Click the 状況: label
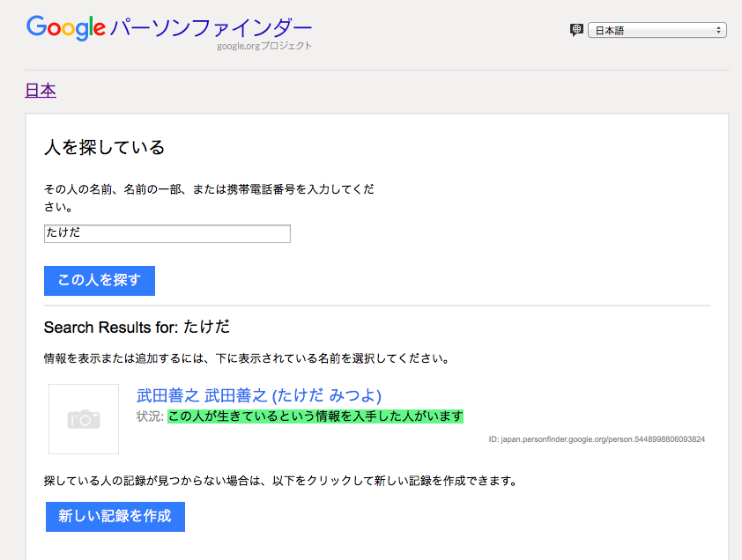This screenshot has width=742, height=560. [x=150, y=416]
